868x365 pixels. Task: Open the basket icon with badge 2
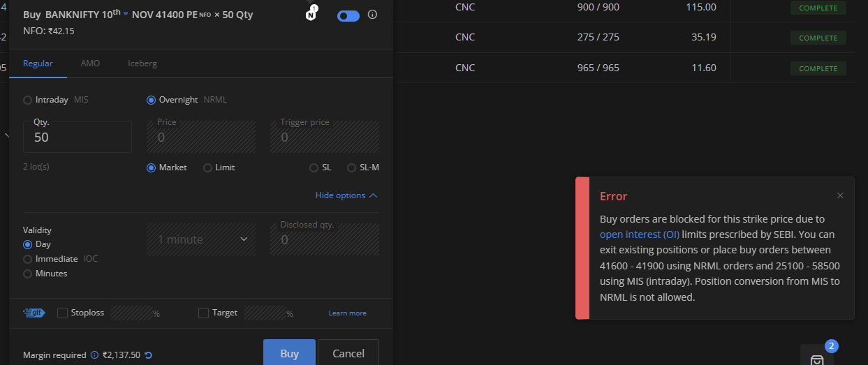click(x=817, y=358)
